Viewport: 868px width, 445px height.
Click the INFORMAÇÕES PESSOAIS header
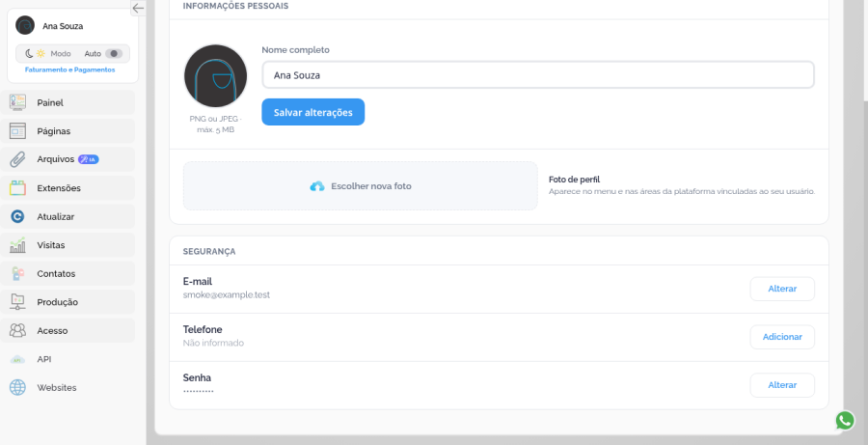[235, 6]
